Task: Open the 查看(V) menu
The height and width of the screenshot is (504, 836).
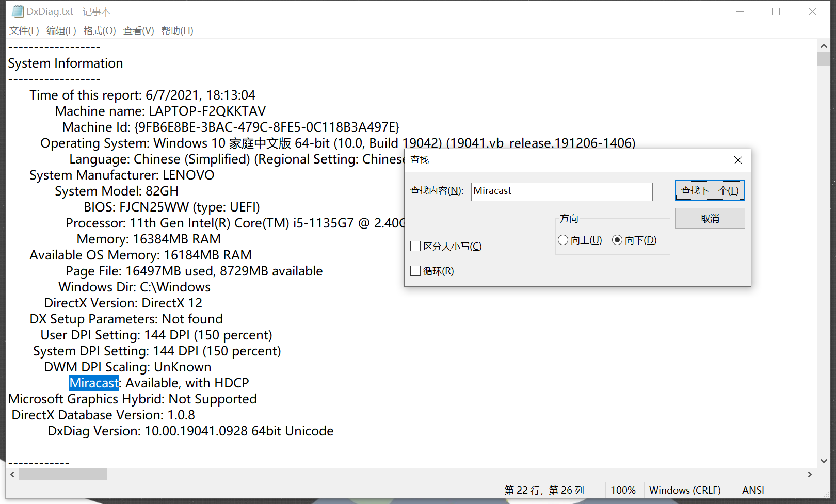Action: 138,30
